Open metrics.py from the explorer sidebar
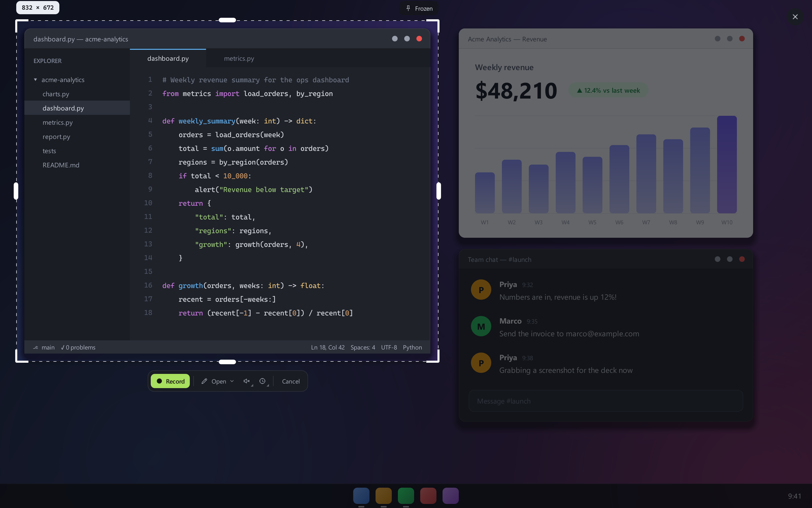The height and width of the screenshot is (508, 812). point(77,122)
